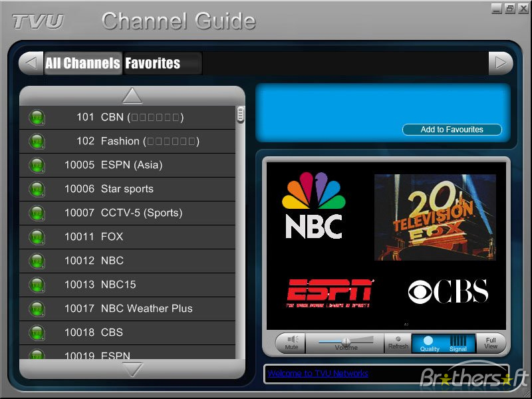The height and width of the screenshot is (399, 532).
Task: Click the green icon beside 101 CBN
Action: coord(37,118)
